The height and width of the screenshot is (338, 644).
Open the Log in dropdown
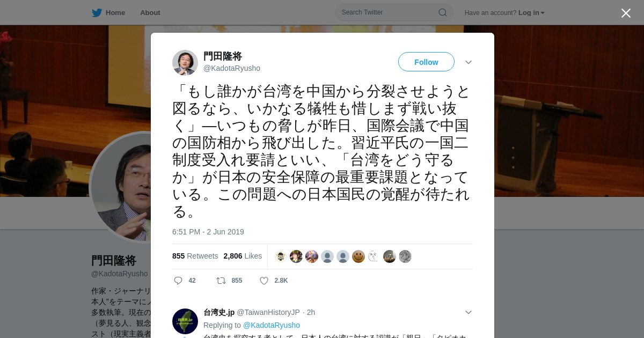[x=531, y=13]
